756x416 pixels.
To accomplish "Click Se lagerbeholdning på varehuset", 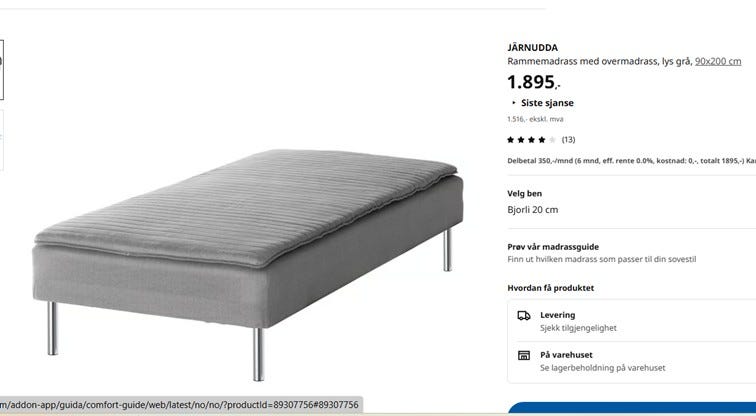I will [x=603, y=368].
